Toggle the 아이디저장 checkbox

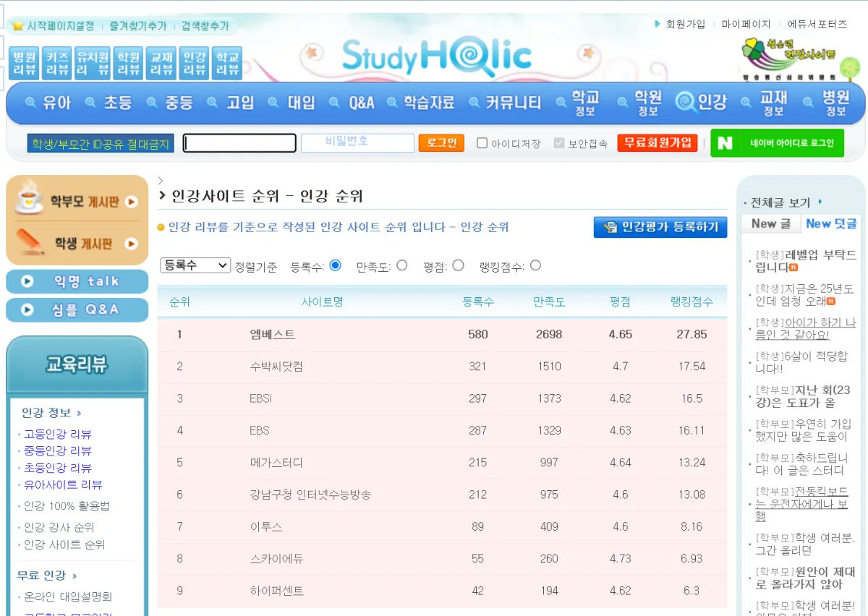482,143
